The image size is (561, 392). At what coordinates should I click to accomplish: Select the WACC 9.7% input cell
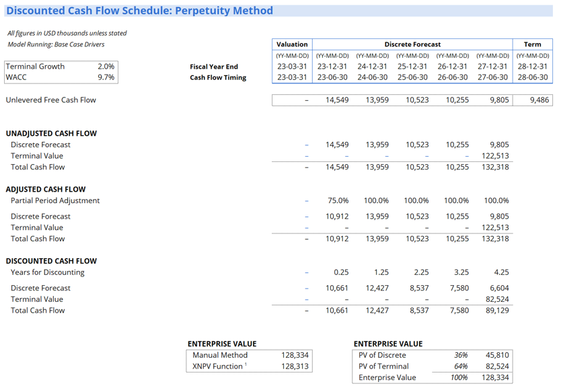106,77
